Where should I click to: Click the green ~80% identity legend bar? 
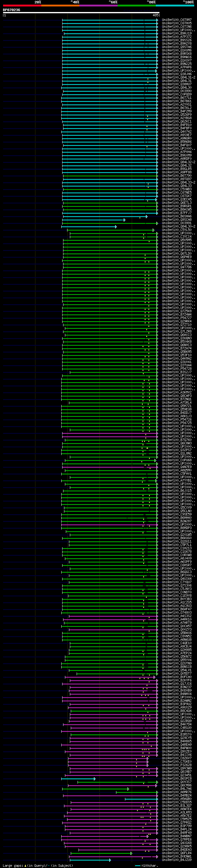(x=137, y=6)
